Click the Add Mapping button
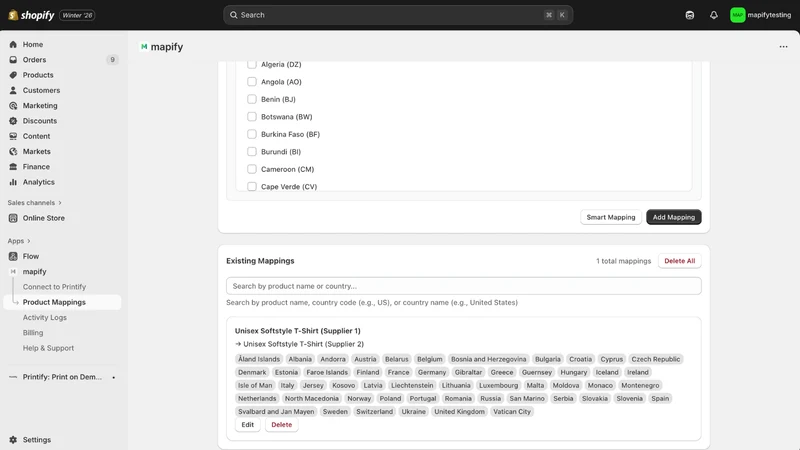Screen dimensions: 800x450 [x=673, y=217]
